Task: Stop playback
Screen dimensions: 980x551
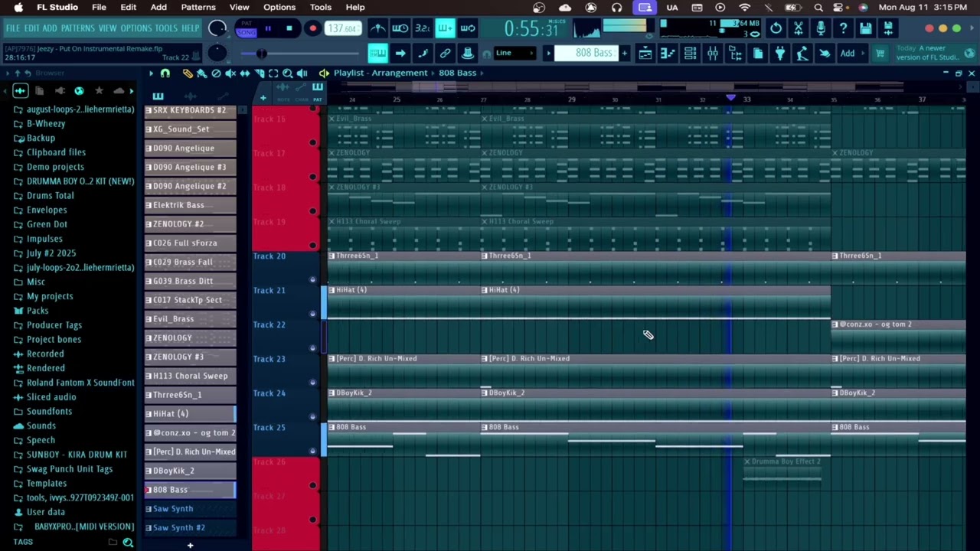Action: coord(289,28)
